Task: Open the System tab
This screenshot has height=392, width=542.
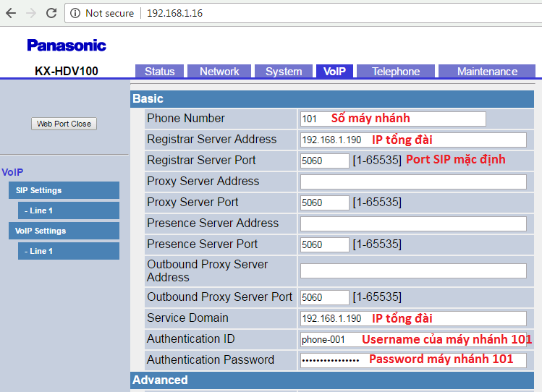Action: click(283, 71)
